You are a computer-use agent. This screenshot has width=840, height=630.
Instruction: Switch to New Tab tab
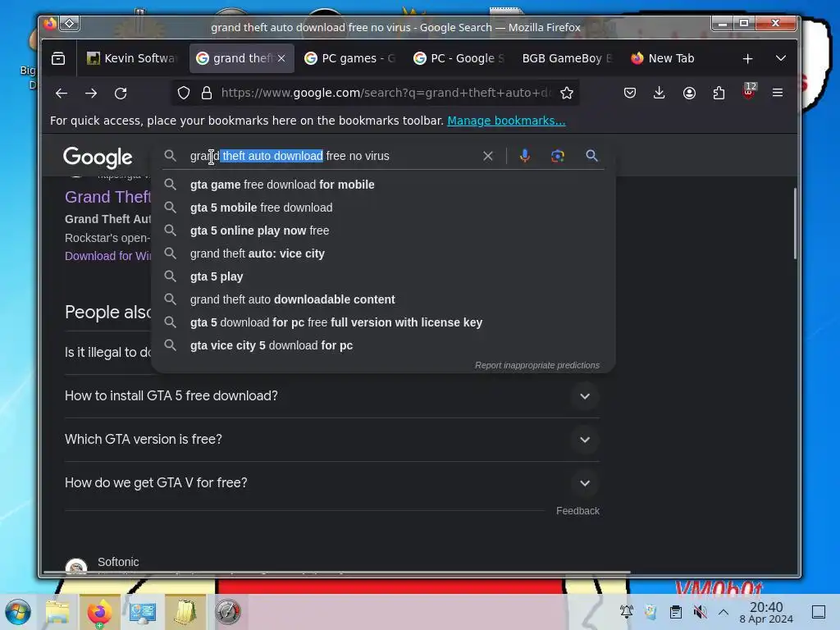tap(677, 58)
